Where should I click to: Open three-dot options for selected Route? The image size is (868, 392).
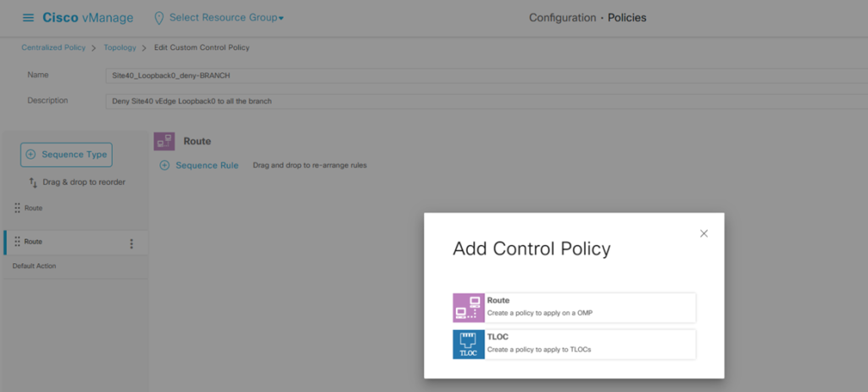131,244
